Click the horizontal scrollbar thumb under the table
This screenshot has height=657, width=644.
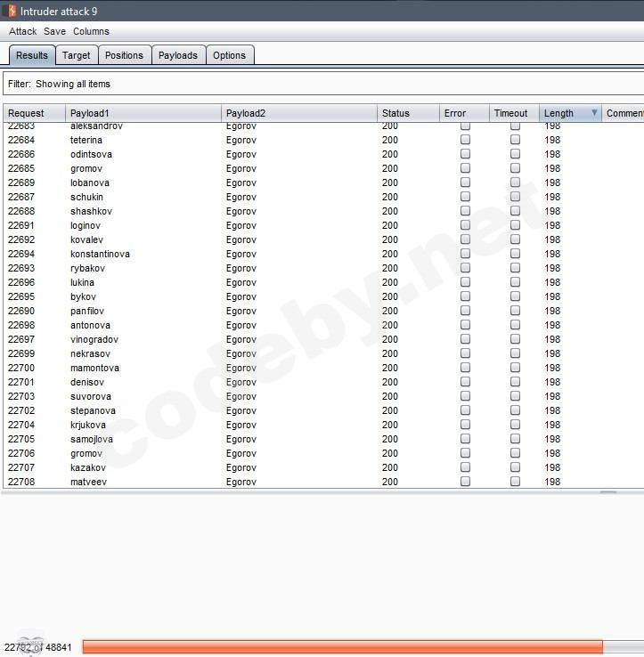[x=608, y=492]
